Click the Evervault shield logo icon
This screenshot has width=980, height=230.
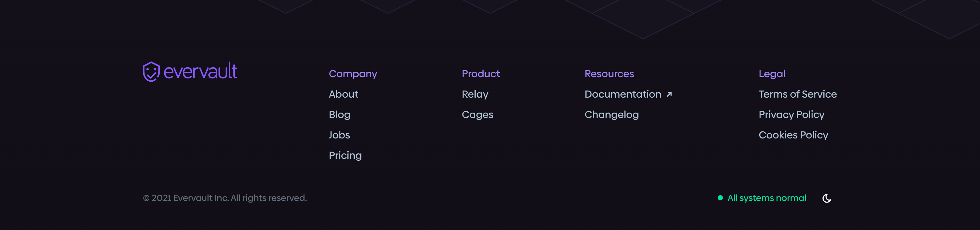151,71
